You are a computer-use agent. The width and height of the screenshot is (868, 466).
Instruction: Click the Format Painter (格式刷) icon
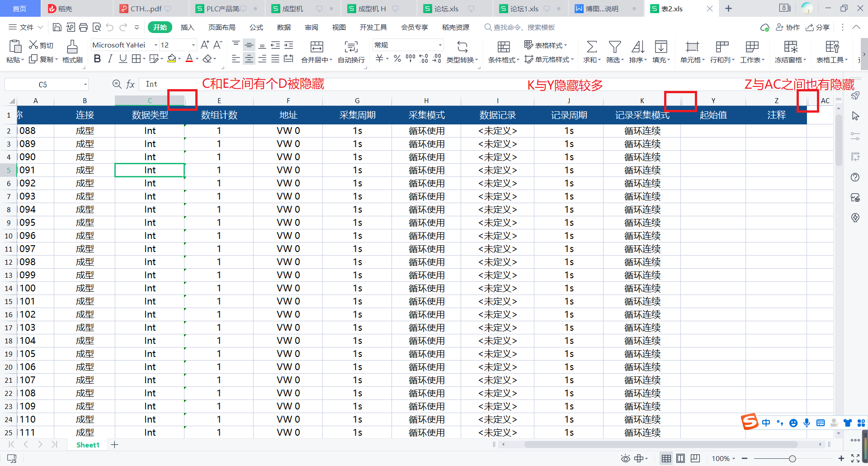click(x=72, y=47)
